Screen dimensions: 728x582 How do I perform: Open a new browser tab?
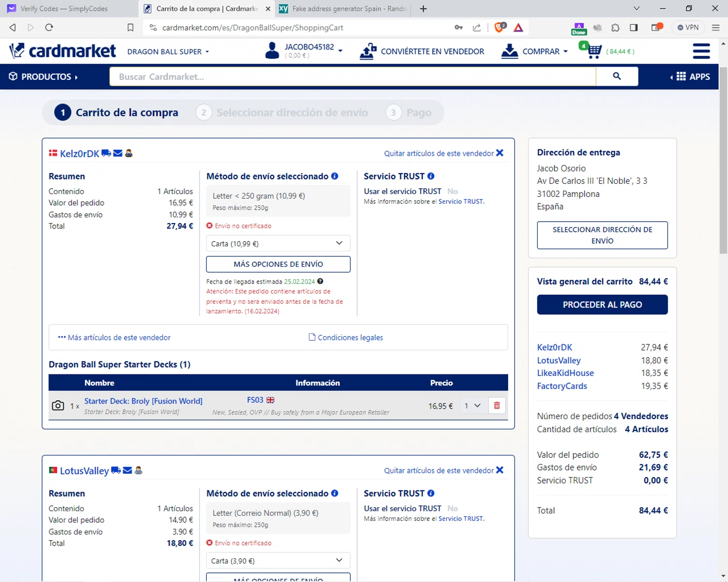423,9
